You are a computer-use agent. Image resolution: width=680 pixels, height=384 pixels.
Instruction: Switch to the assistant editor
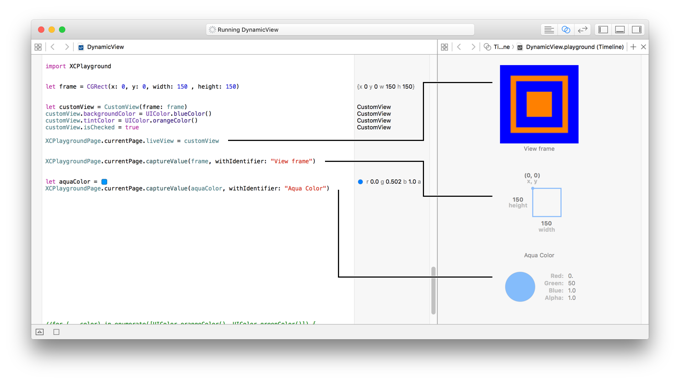566,30
